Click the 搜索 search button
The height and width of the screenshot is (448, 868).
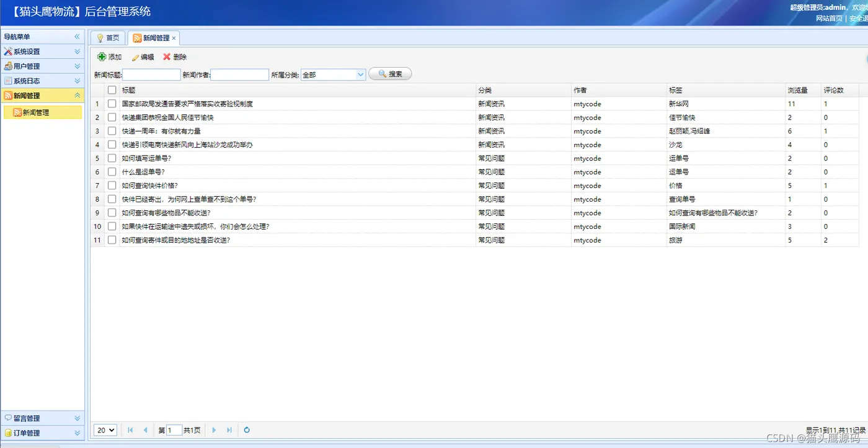[x=390, y=74]
